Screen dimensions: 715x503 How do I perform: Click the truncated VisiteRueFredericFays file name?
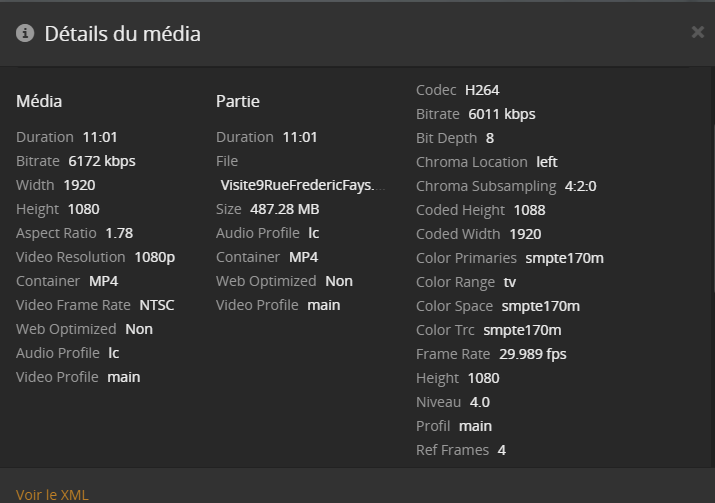click(302, 185)
